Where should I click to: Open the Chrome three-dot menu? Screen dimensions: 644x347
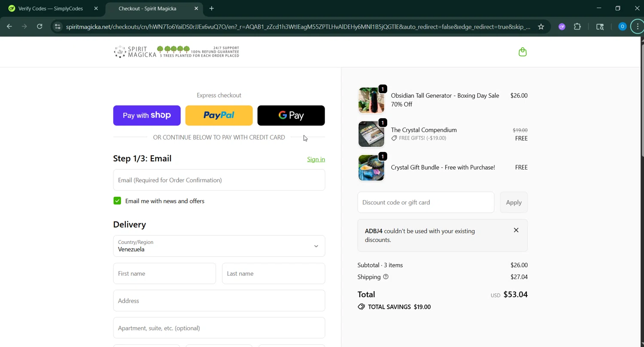click(x=638, y=27)
